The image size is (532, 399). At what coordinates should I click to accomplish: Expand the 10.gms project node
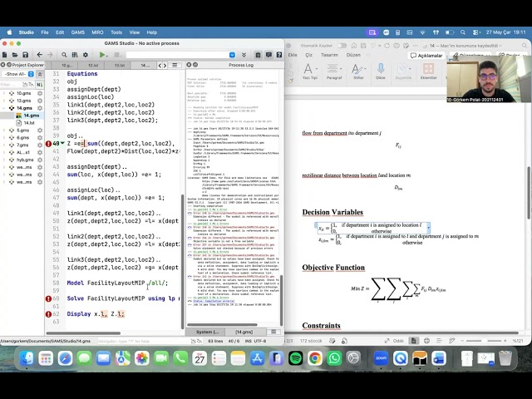coord(3,93)
